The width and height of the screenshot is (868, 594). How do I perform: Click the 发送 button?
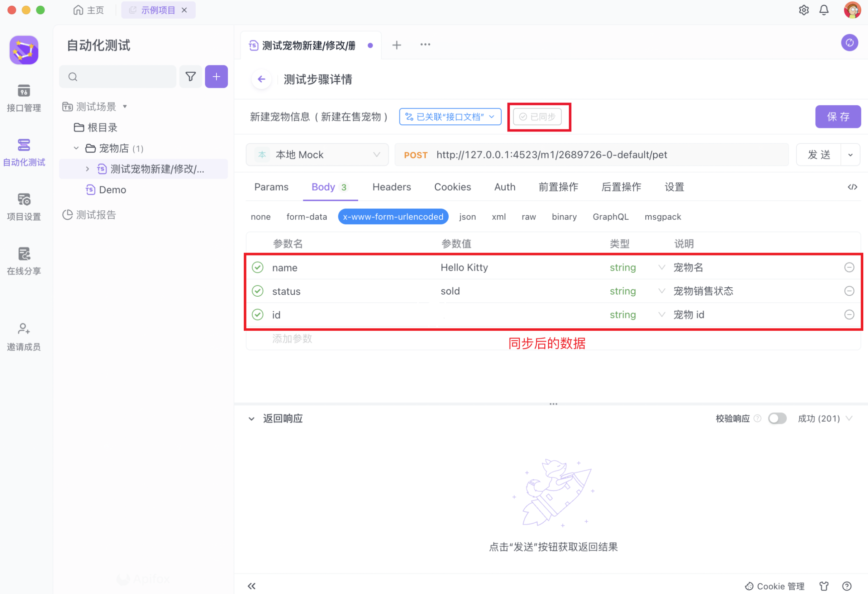point(819,154)
